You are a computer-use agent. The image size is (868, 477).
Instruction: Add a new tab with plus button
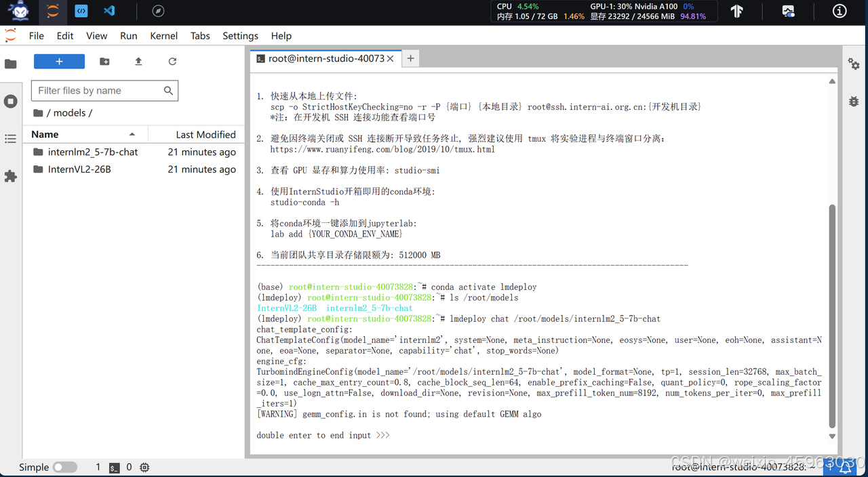(x=410, y=59)
